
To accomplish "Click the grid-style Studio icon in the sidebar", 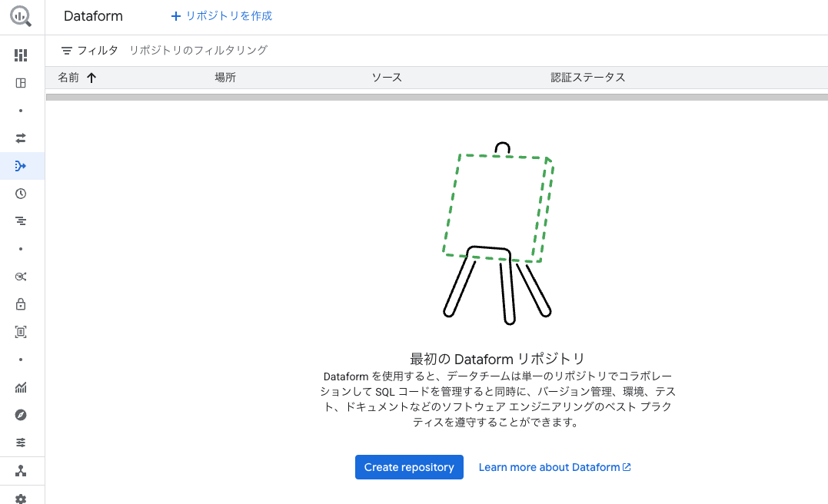I will point(21,55).
